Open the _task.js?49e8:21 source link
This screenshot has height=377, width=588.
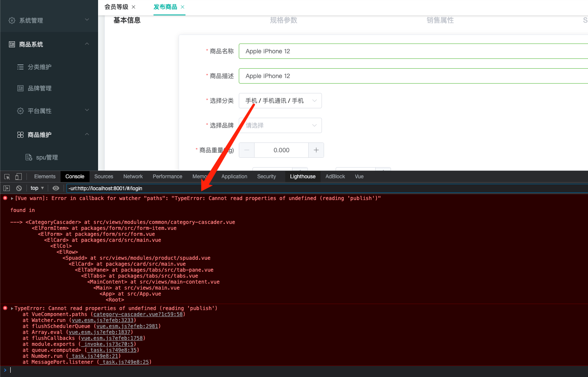pyautogui.click(x=93, y=356)
